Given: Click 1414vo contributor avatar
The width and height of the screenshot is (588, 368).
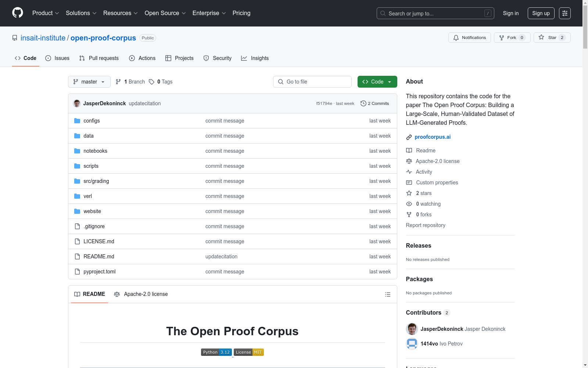Looking at the screenshot, I should 412,344.
